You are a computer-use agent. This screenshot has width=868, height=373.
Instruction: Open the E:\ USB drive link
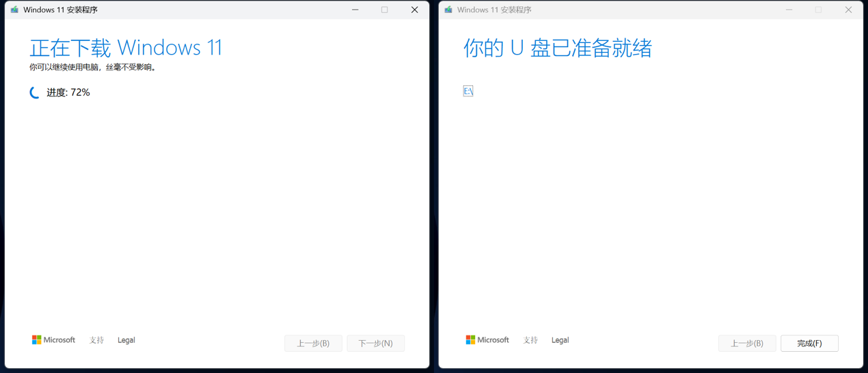click(x=468, y=92)
